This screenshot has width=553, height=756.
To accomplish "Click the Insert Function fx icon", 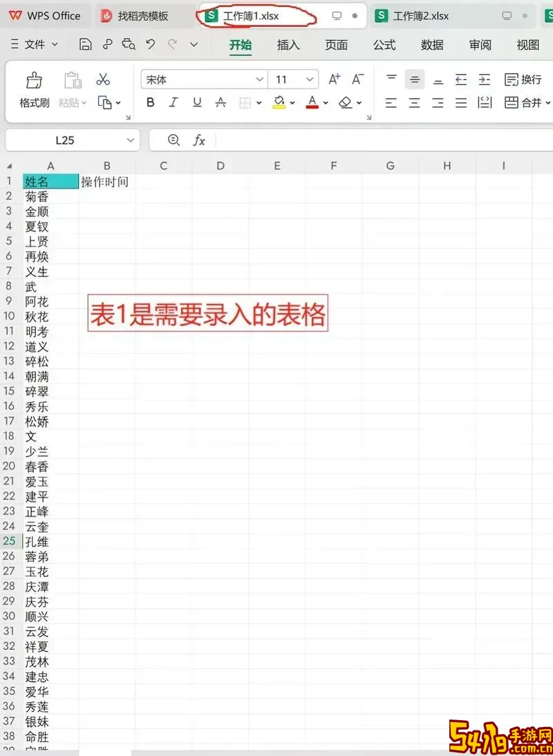I will (198, 140).
